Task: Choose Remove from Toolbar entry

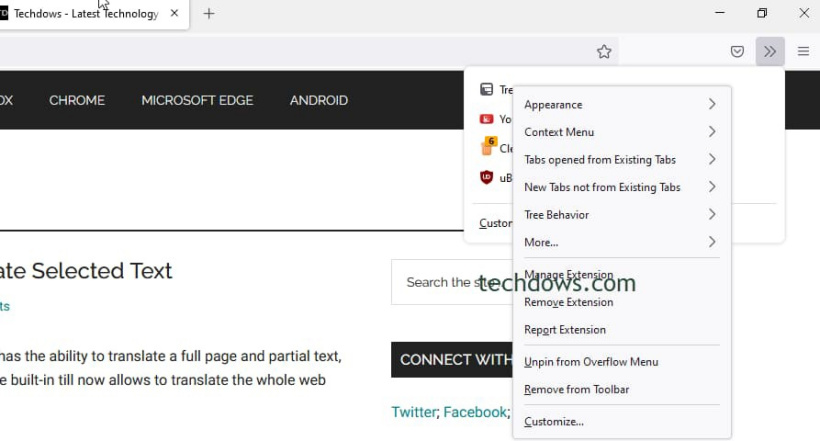Action: point(622,390)
